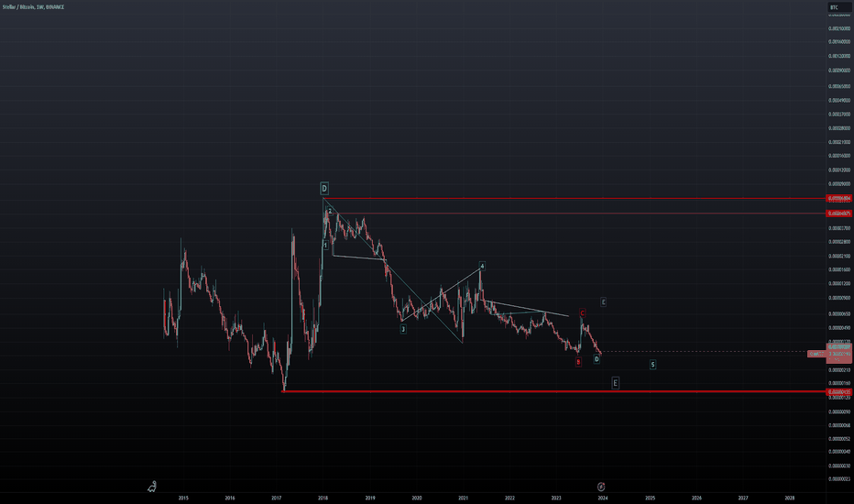Click the 0.00000023 price axis label
Viewport: 854px width, 504px height.
(x=839, y=479)
